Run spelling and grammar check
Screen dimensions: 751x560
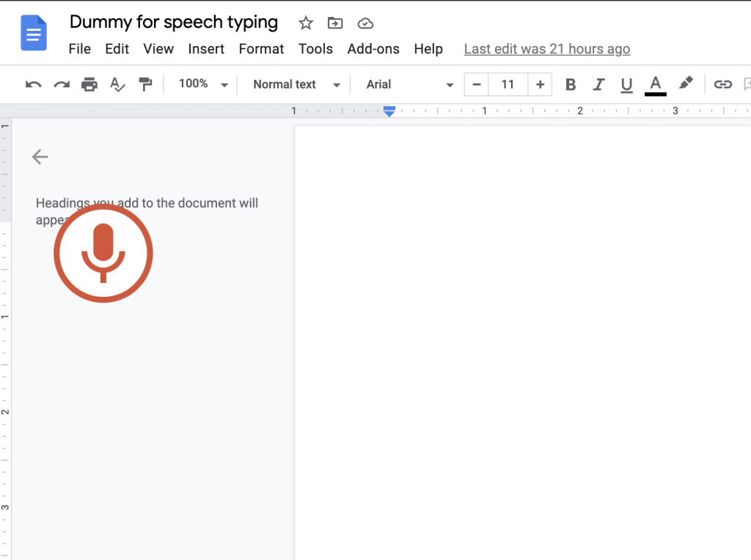117,85
